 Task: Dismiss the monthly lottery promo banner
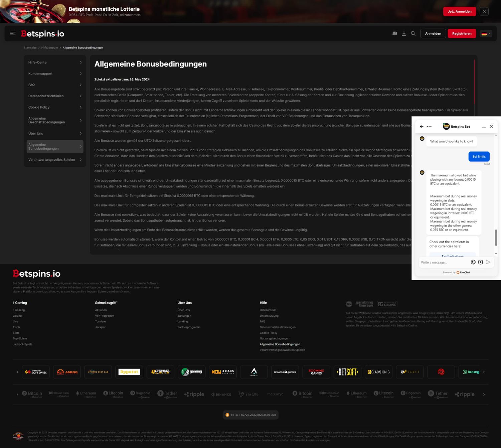click(x=484, y=11)
